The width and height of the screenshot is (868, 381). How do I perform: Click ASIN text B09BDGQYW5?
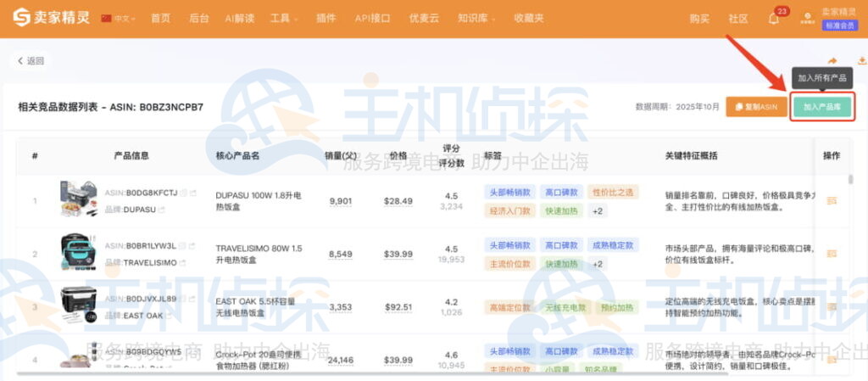point(153,351)
